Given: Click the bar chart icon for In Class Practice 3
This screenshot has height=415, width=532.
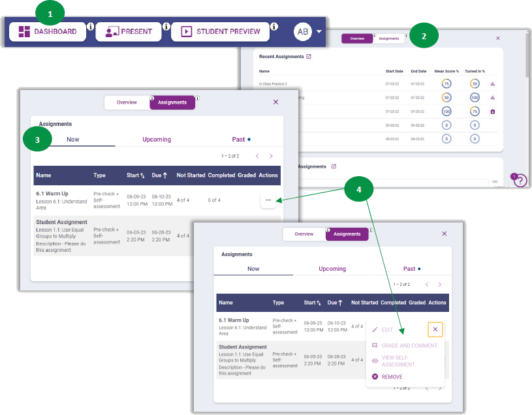Looking at the screenshot, I should pos(493,84).
